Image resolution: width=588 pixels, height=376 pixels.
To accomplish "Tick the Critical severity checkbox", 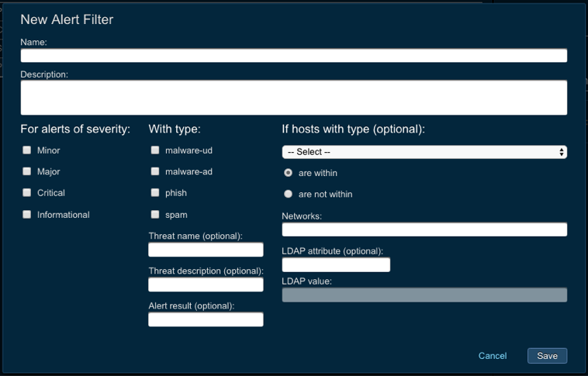I will pos(27,192).
